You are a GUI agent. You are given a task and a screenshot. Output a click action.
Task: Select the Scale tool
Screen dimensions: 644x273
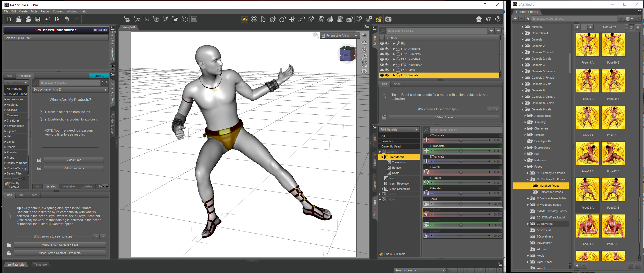point(301,19)
